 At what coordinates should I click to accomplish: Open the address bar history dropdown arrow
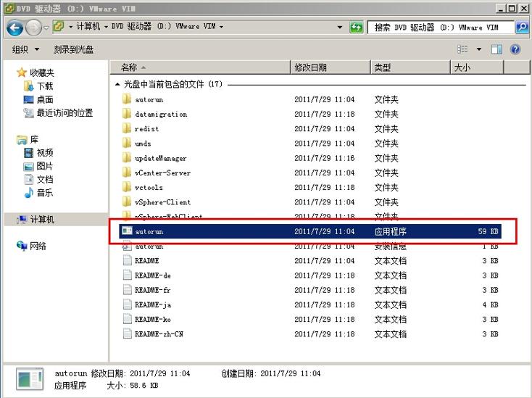pos(340,27)
